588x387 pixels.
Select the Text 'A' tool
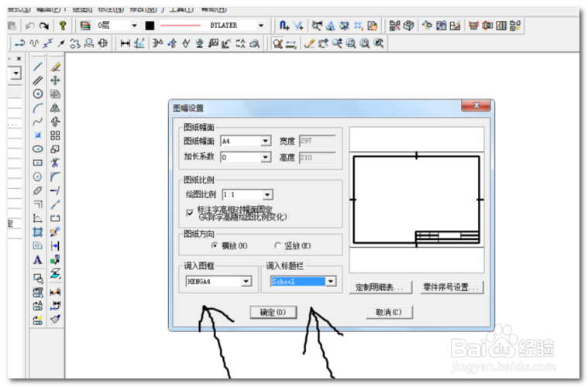click(x=37, y=259)
